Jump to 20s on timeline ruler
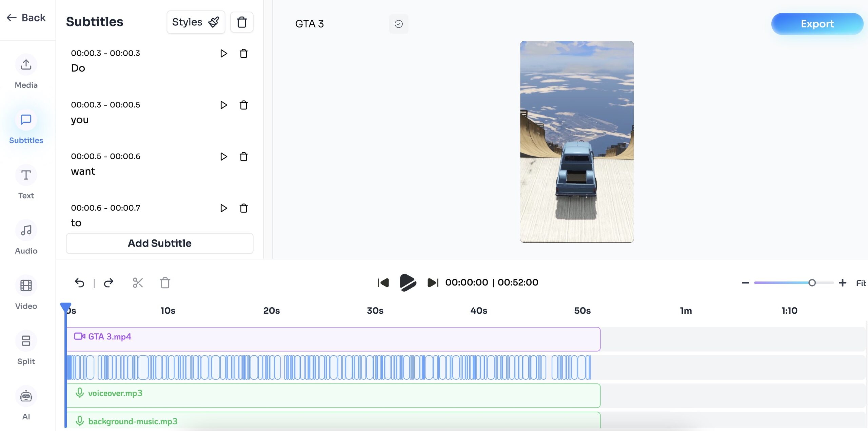The image size is (868, 431). click(272, 311)
